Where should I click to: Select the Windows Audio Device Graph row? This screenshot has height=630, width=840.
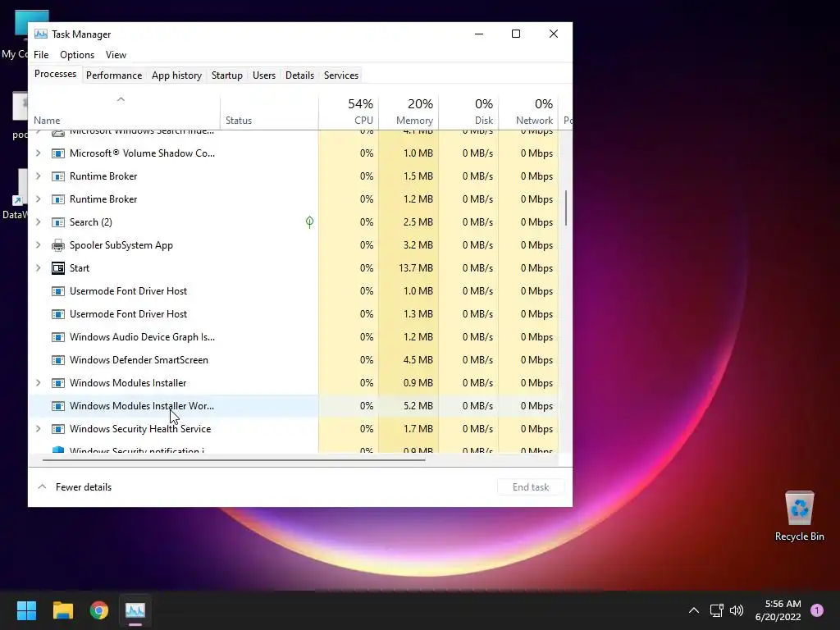[294, 337]
